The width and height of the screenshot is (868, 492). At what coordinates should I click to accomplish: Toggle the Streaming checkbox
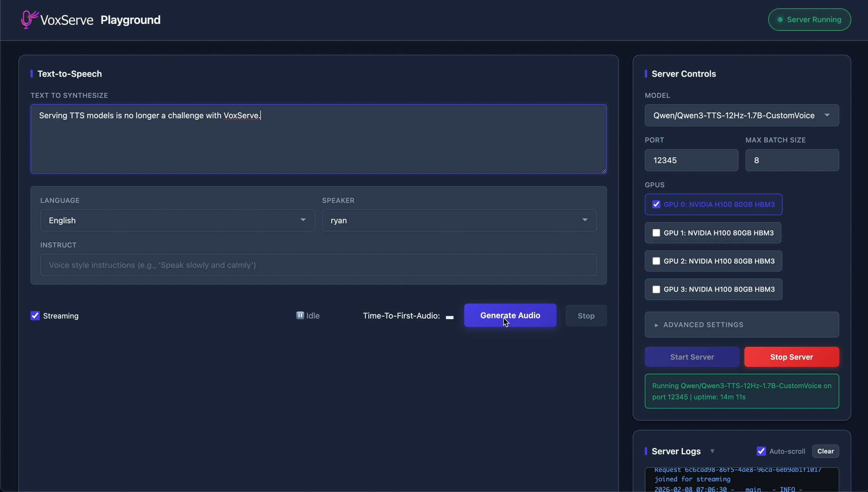tap(35, 316)
